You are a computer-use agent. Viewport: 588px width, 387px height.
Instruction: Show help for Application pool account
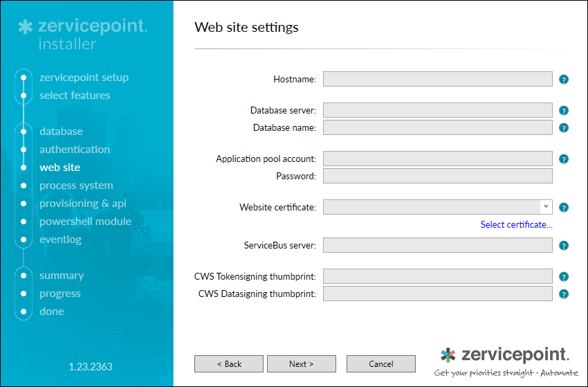[x=564, y=159]
